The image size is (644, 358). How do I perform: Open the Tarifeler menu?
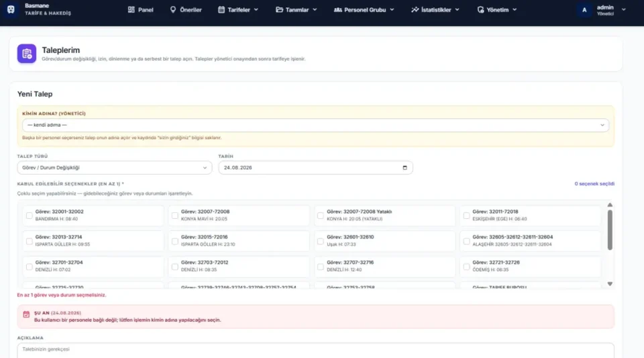238,9
